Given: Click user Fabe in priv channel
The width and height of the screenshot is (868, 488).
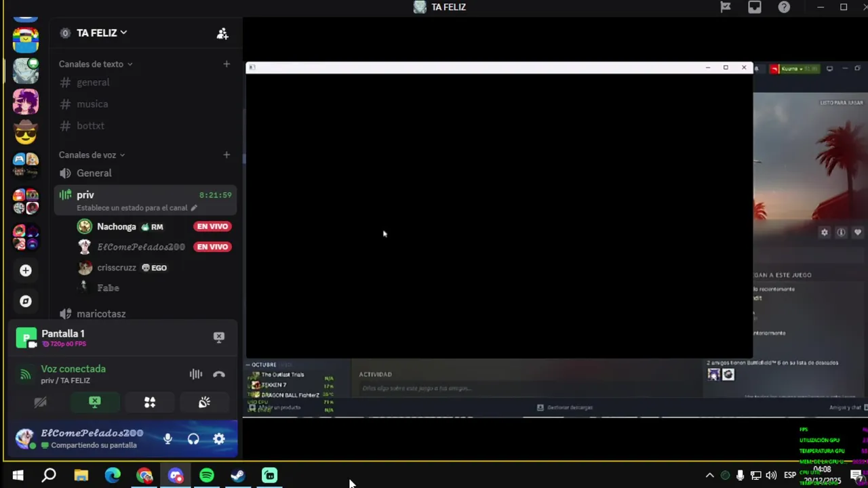Looking at the screenshot, I should (108, 288).
